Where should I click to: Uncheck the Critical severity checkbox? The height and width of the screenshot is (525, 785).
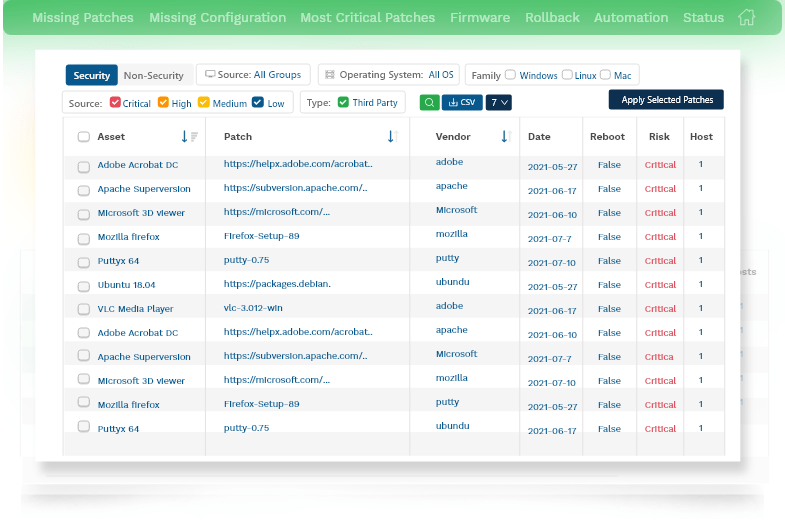point(115,102)
